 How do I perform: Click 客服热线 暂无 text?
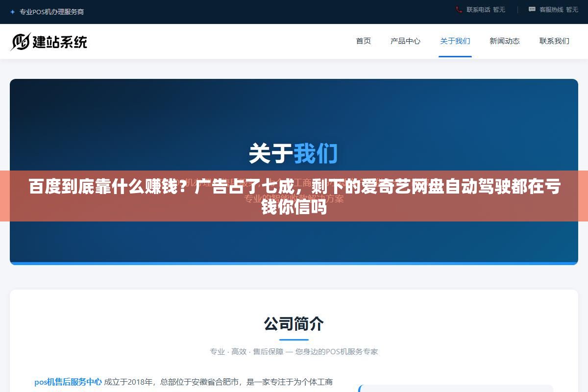559,9
